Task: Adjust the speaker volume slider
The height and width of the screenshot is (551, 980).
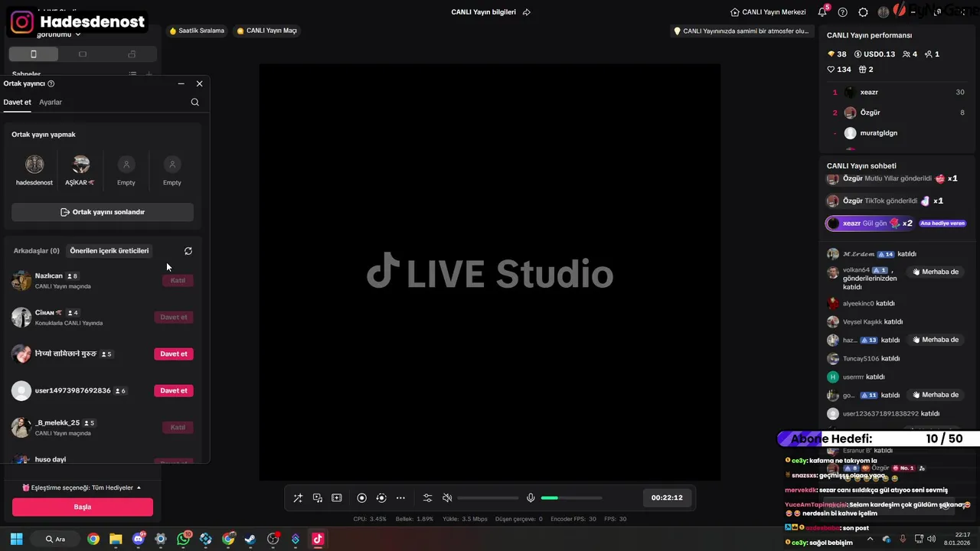Action: click(488, 498)
